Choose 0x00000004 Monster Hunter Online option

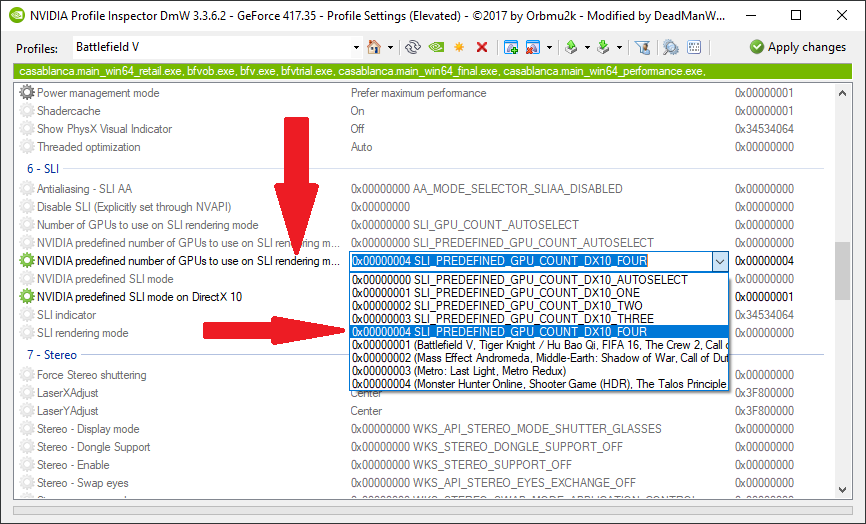(540, 384)
